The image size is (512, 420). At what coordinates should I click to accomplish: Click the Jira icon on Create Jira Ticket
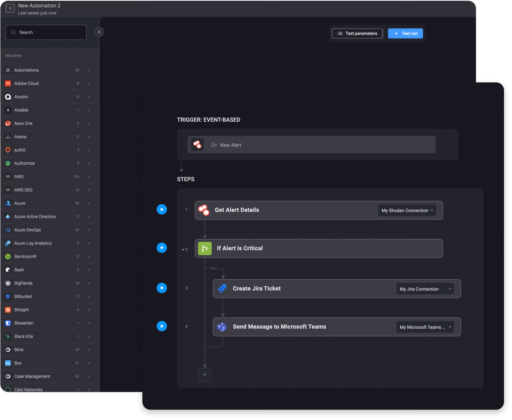pos(222,289)
